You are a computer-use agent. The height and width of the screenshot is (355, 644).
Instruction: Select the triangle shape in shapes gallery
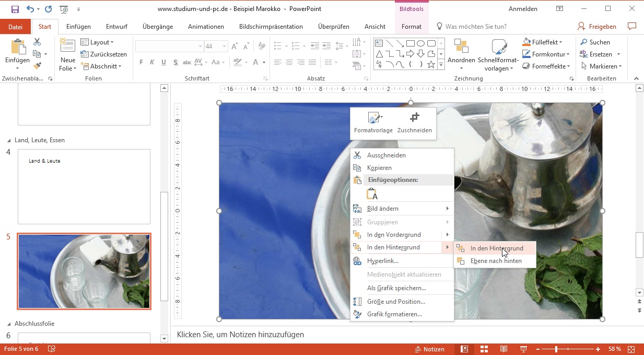point(379,53)
